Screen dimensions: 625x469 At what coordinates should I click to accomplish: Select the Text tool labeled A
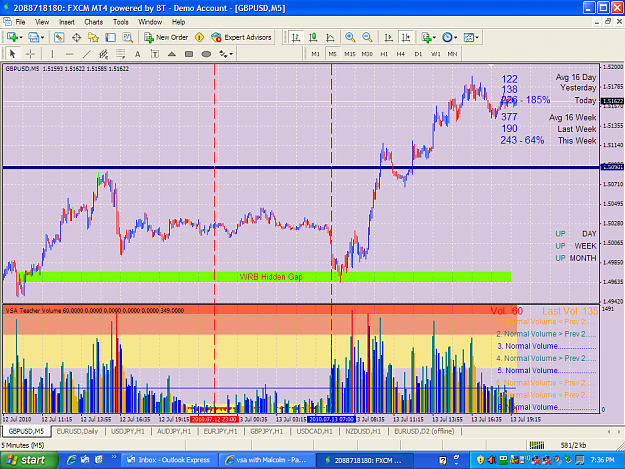[138, 54]
